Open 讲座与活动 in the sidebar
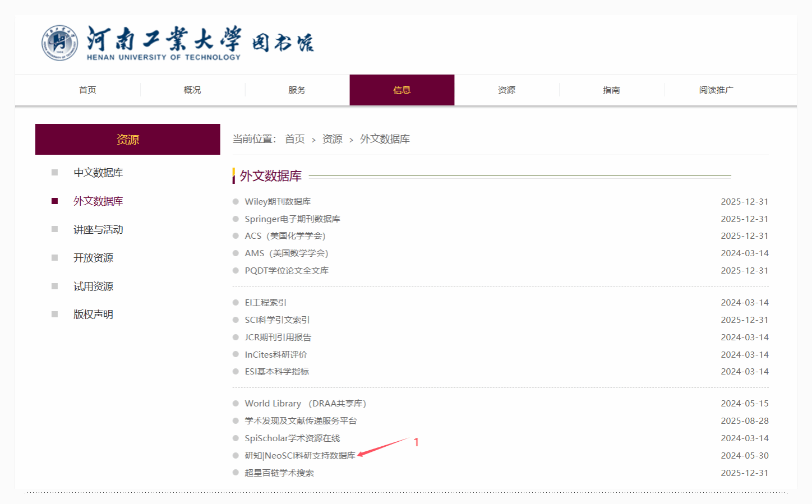Viewport: 812px width, 504px height. point(98,230)
